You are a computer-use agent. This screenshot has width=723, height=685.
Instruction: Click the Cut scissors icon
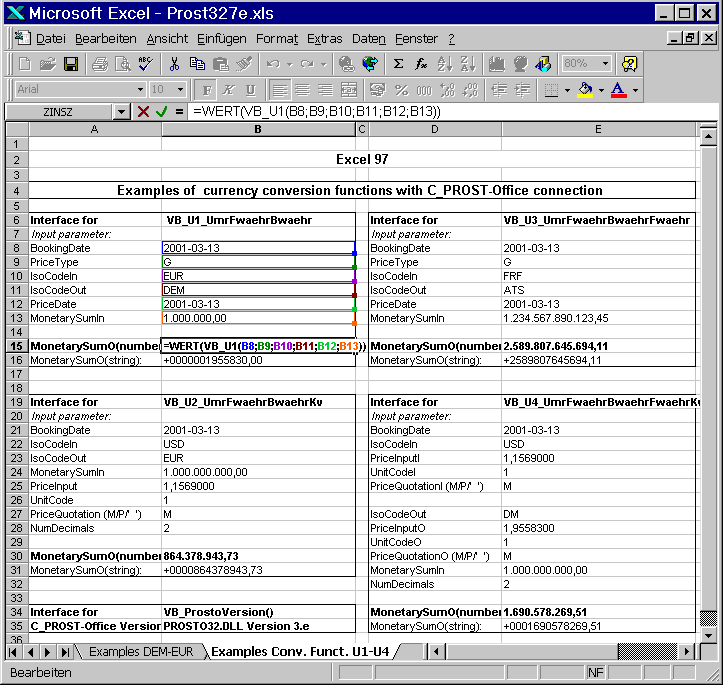[174, 64]
